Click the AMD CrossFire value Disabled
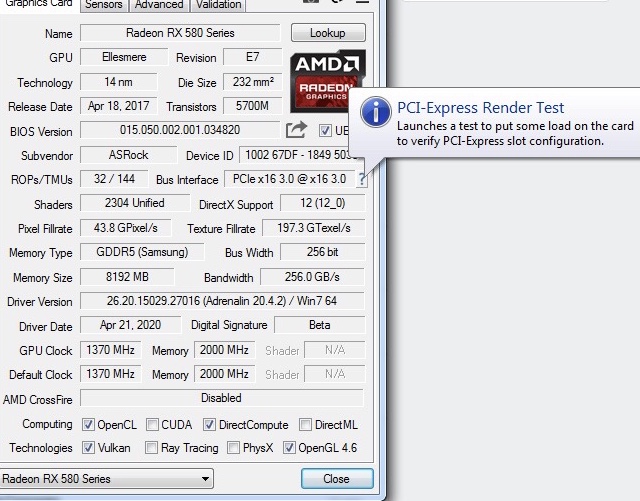This screenshot has height=501, width=640. tap(222, 398)
